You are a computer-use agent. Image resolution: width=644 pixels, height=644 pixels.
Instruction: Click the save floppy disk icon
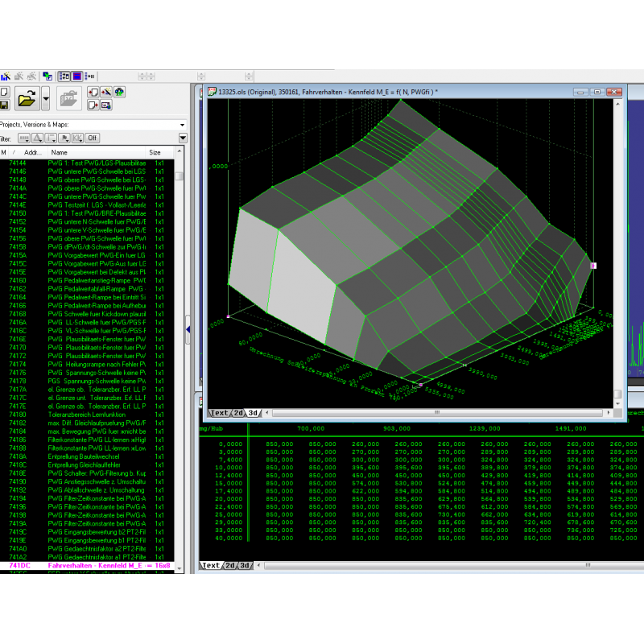tap(4, 105)
